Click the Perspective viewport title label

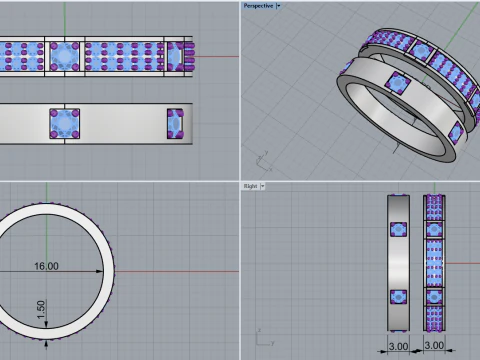click(258, 6)
